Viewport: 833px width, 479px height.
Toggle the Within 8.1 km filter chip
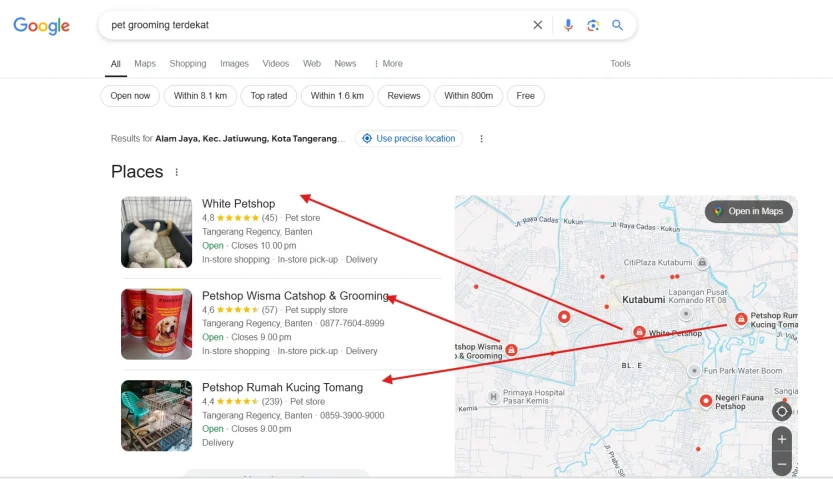(200, 96)
